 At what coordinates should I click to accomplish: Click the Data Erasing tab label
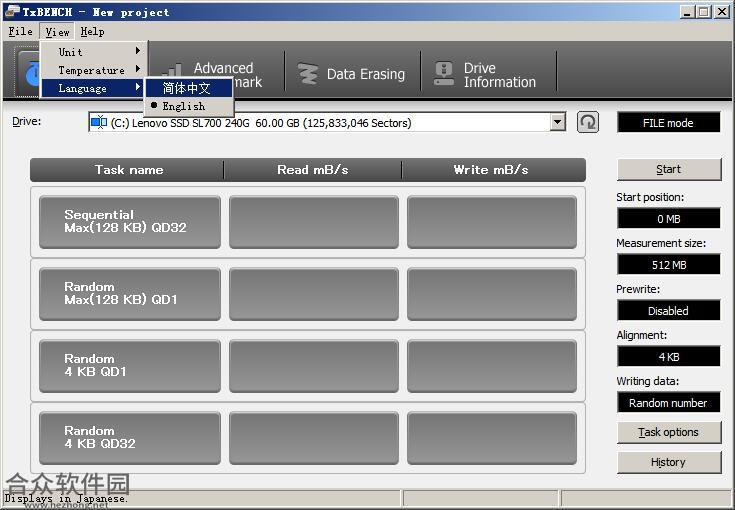[x=366, y=74]
